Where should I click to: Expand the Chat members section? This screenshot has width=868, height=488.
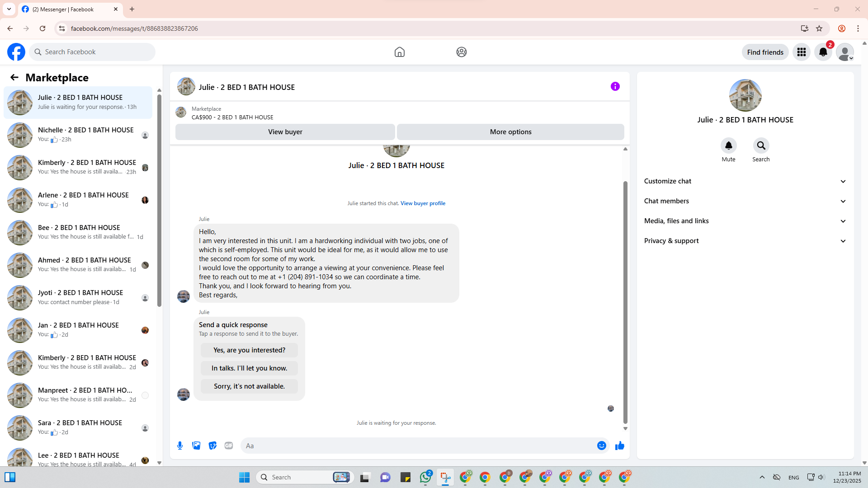coord(745,201)
